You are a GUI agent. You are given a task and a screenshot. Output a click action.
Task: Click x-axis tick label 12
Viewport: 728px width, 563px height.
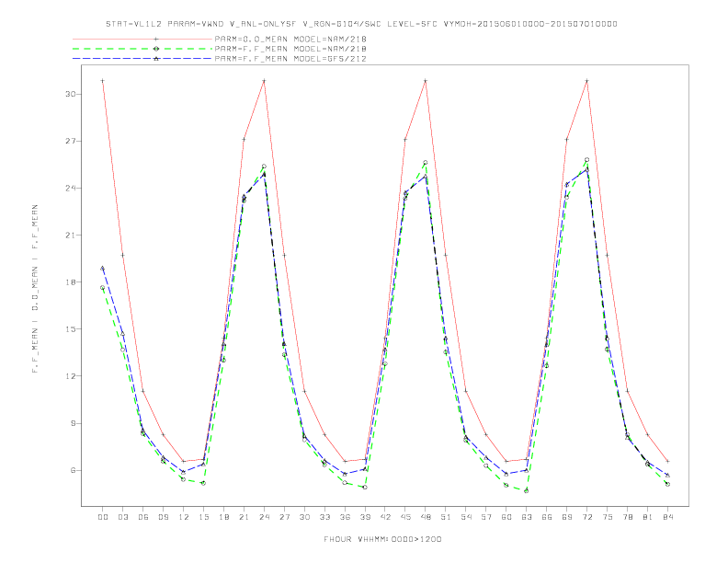184,517
